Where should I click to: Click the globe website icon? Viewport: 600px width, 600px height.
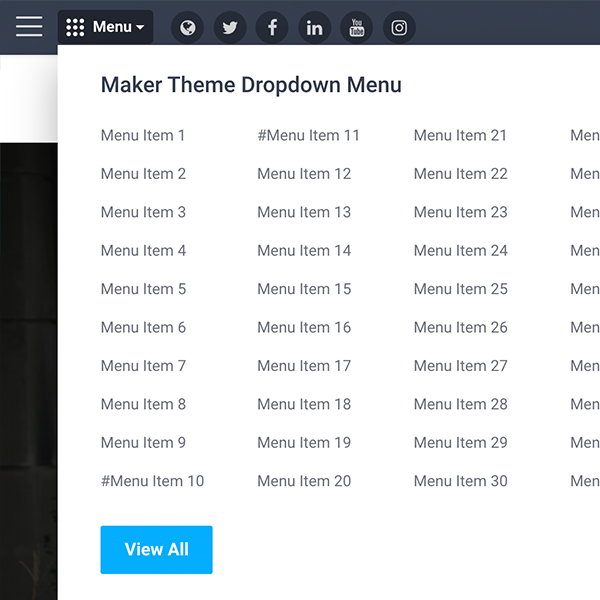pyautogui.click(x=187, y=28)
